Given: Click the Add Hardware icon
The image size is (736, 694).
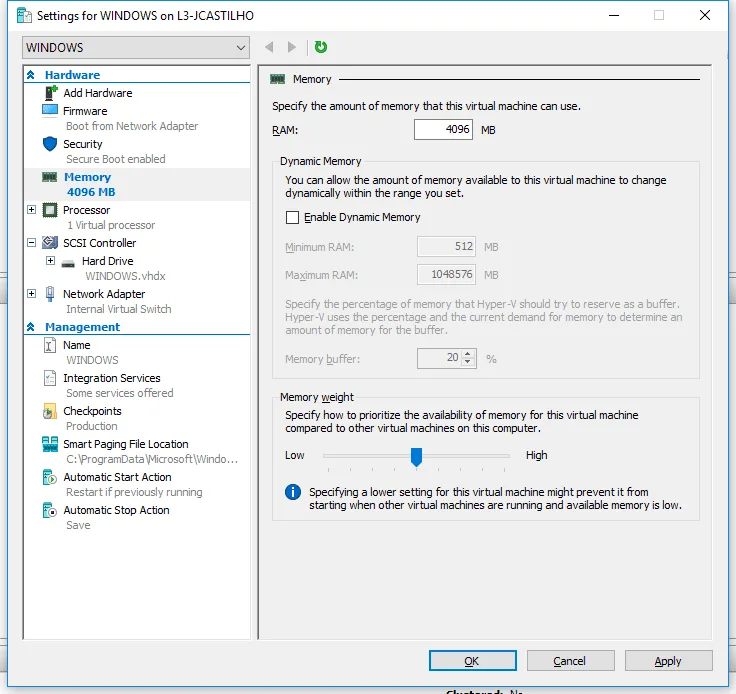Looking at the screenshot, I should pyautogui.click(x=51, y=93).
